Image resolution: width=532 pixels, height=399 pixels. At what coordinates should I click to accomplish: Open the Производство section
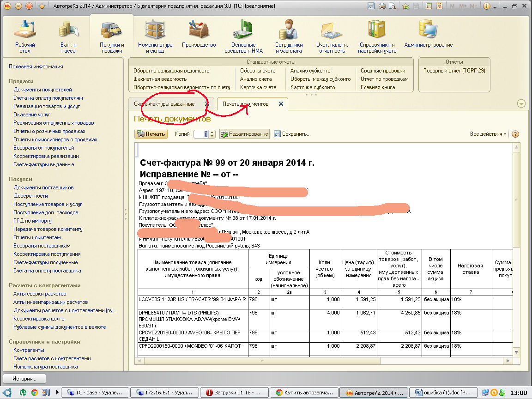(199, 34)
